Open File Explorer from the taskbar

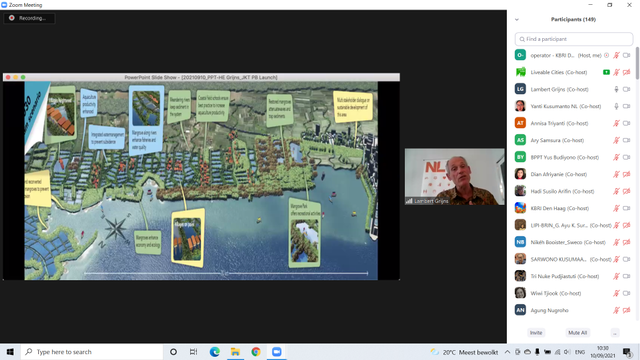click(x=235, y=352)
